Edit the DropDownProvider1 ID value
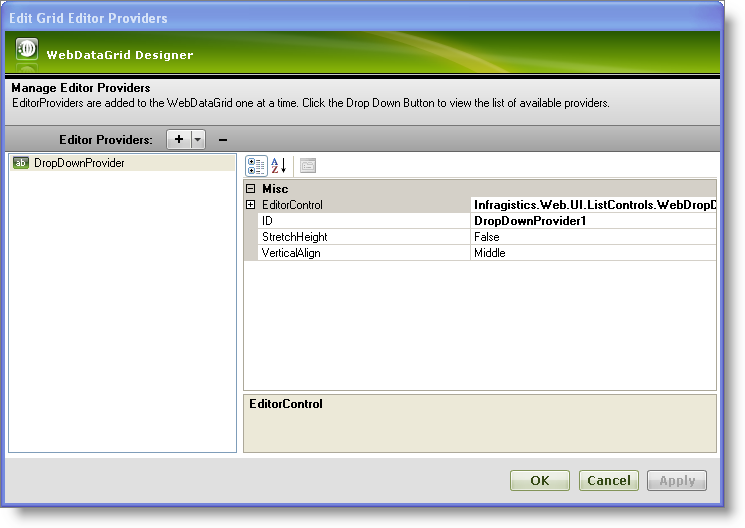The image size is (745, 528). [x=593, y=221]
